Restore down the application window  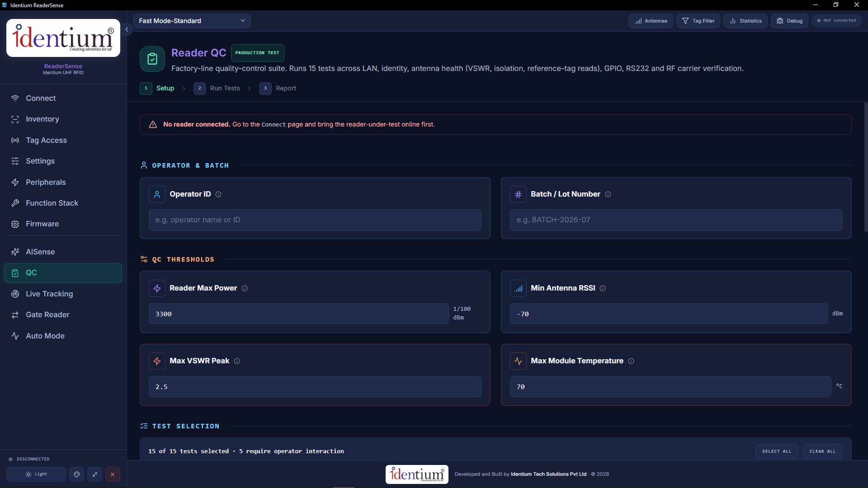coord(836,5)
